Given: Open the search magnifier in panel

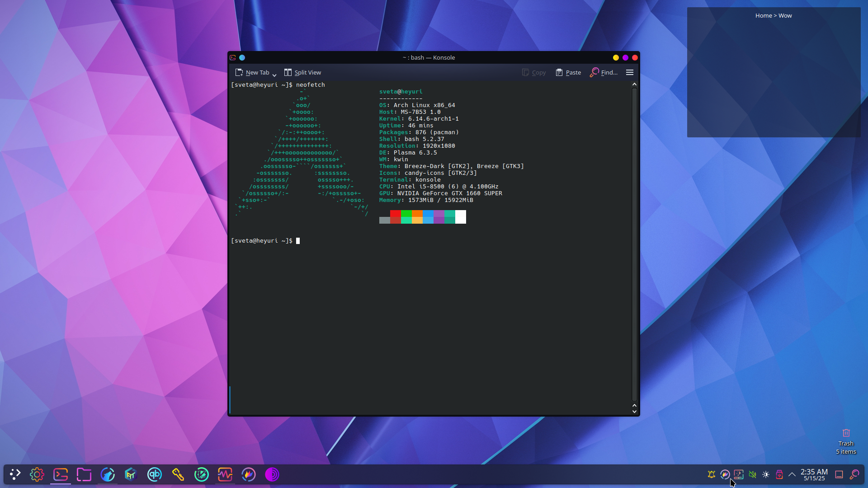Looking at the screenshot, I should pos(854,474).
